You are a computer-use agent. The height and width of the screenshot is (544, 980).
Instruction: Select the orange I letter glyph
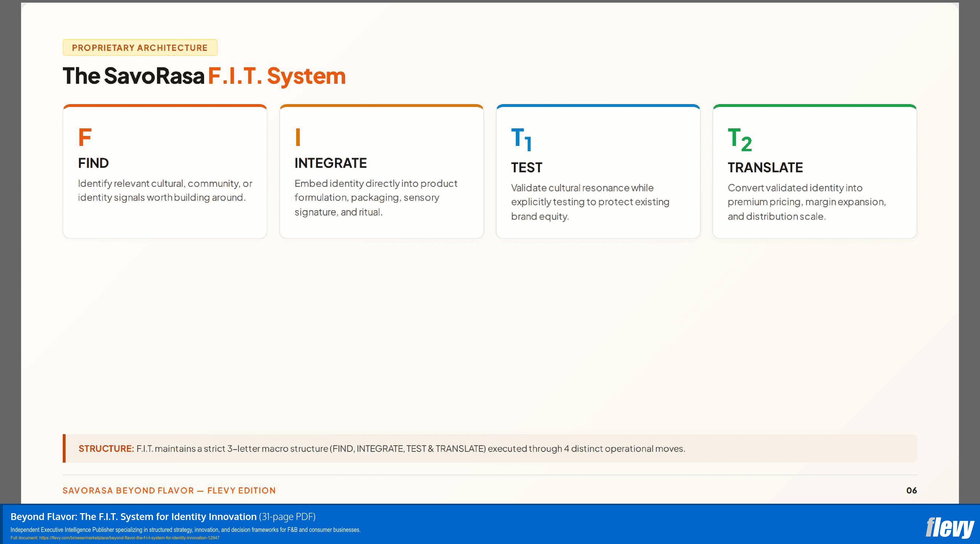coord(298,137)
